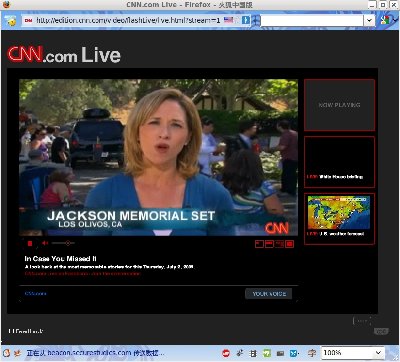
Task: Click the red blocker icon in status bar
Action: tap(226, 353)
